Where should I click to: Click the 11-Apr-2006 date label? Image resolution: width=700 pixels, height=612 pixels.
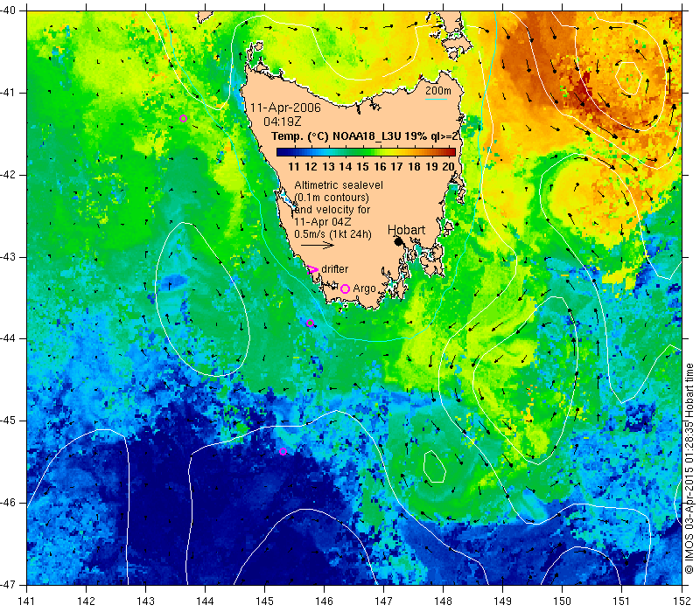[285, 108]
